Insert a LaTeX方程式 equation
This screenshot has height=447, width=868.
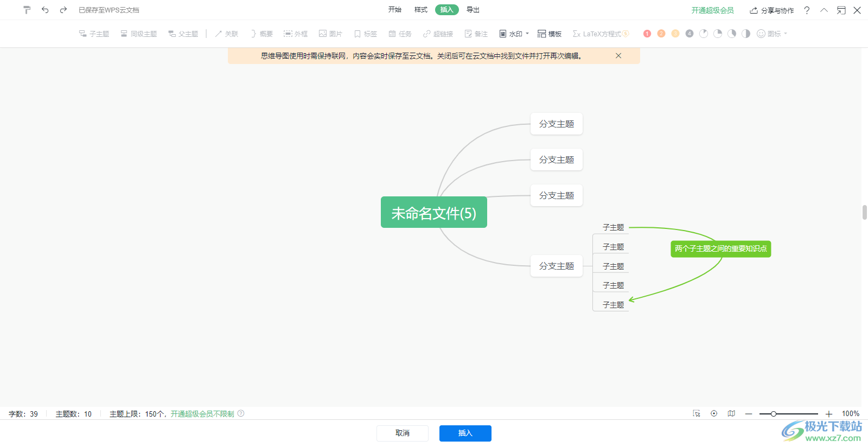pyautogui.click(x=601, y=34)
